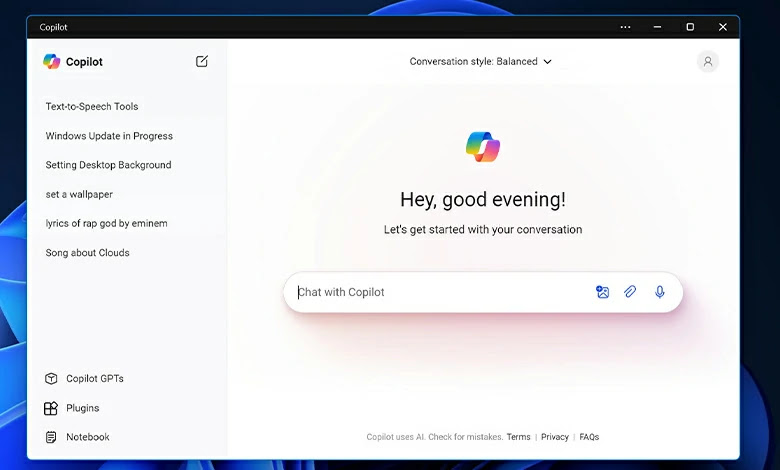Click the Terms link

518,437
